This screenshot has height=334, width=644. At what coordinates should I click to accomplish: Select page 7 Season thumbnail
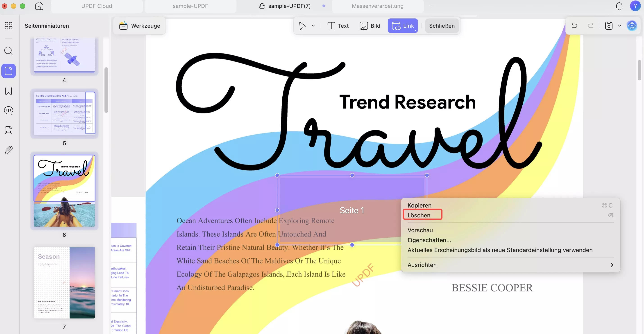(64, 282)
